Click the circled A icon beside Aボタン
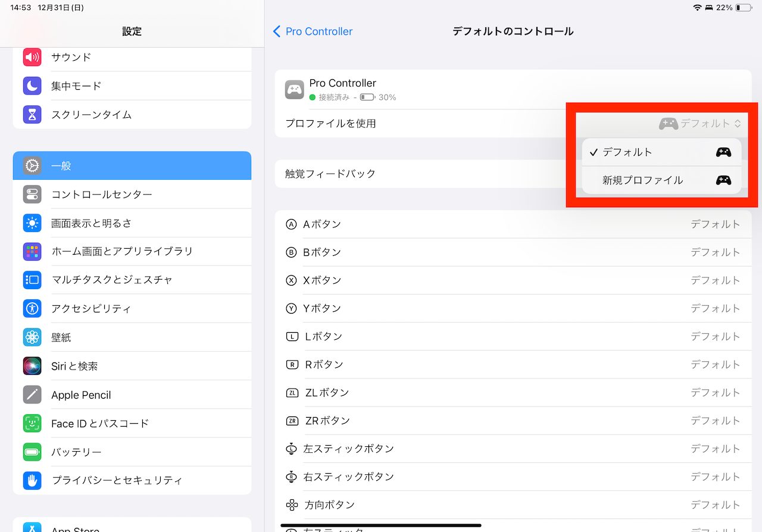762x532 pixels. point(291,224)
